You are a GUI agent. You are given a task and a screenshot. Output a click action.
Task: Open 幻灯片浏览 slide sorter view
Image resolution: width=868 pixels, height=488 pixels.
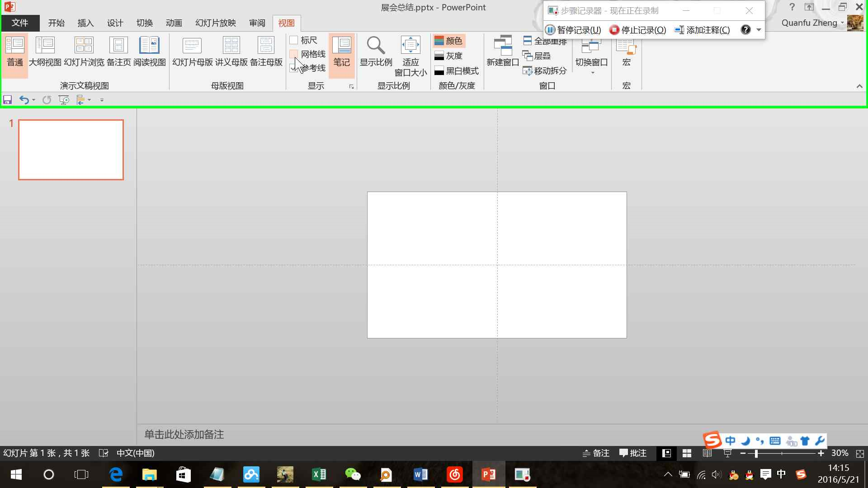tap(84, 52)
